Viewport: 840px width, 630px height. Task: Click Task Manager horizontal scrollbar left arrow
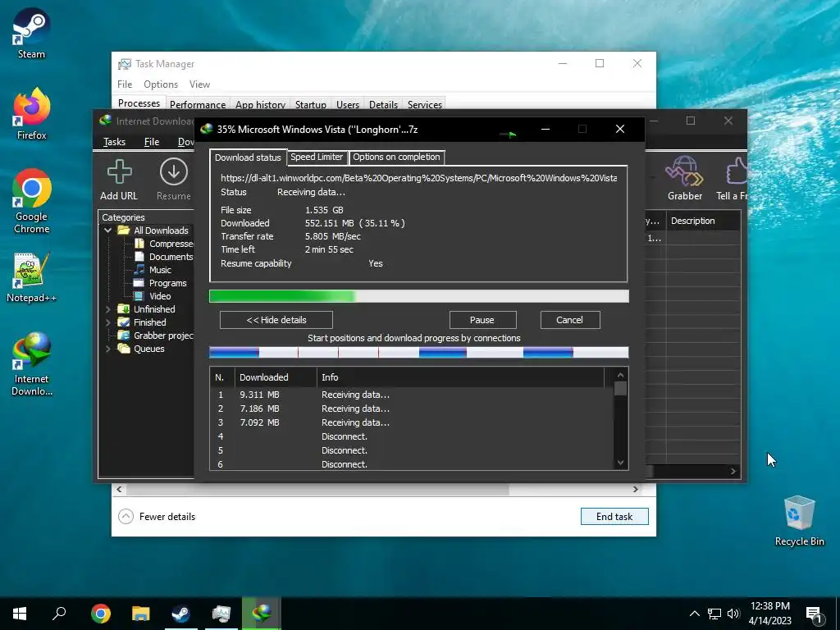tap(119, 489)
